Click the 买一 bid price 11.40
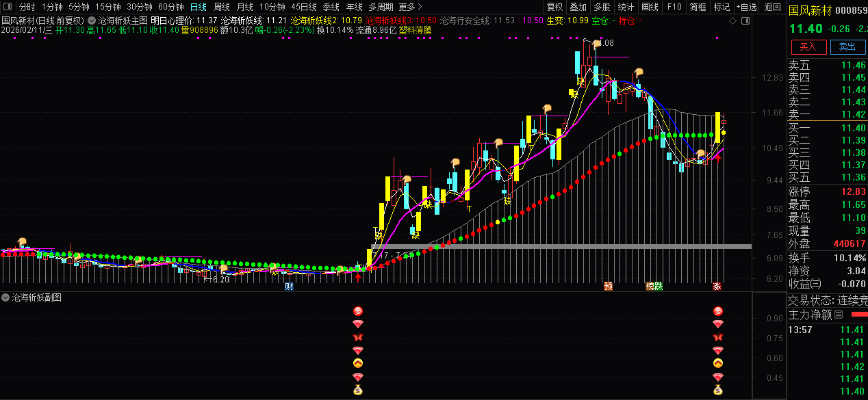 tap(854, 128)
